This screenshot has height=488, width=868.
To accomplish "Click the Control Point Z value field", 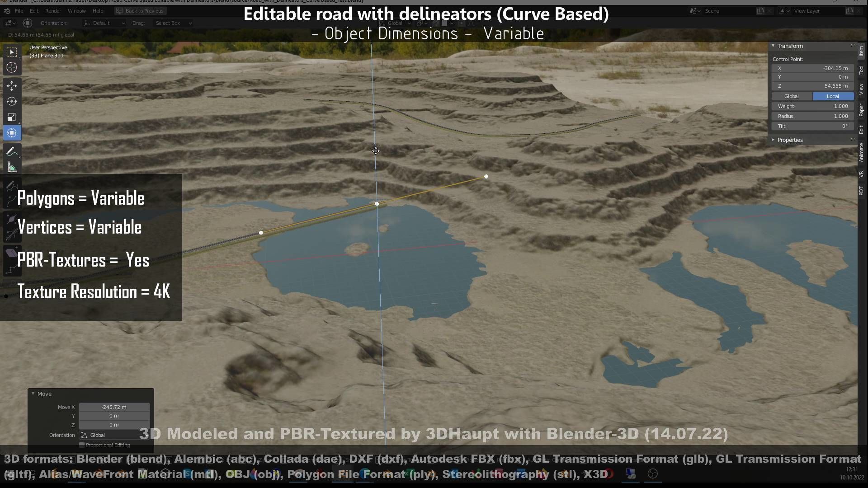I will [812, 86].
